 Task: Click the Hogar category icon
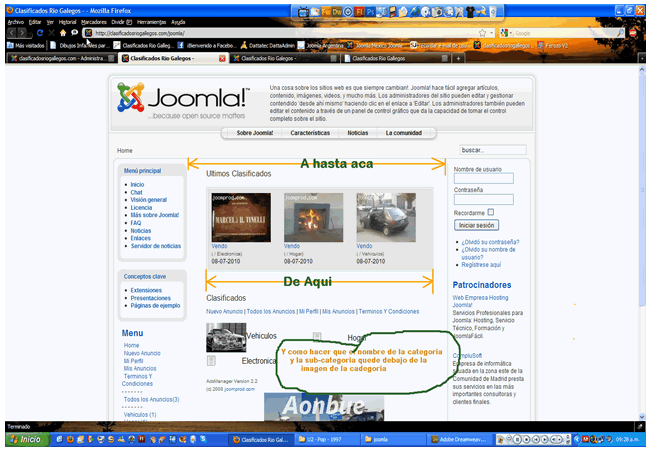(x=317, y=337)
